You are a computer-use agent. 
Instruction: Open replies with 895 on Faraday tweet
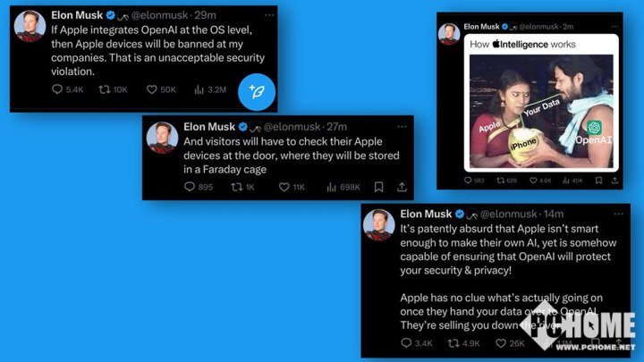pyautogui.click(x=199, y=187)
